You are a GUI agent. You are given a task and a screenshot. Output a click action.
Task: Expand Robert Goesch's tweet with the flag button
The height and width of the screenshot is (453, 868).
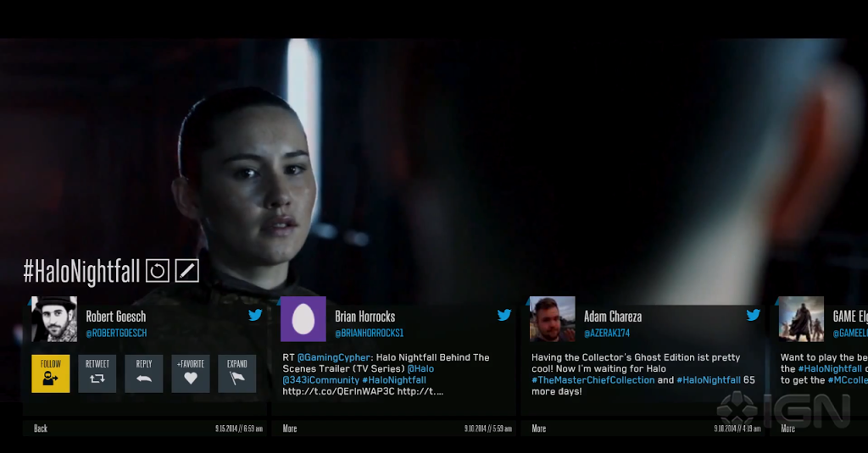(x=237, y=373)
